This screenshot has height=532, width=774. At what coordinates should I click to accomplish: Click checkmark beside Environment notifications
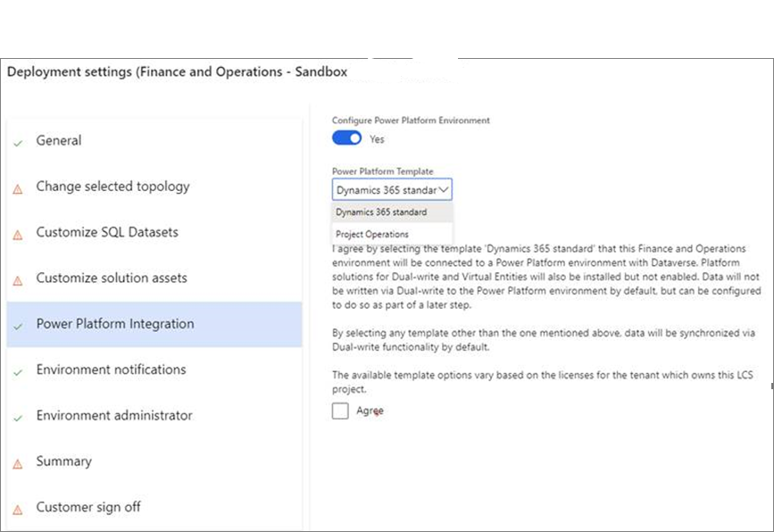[18, 372]
